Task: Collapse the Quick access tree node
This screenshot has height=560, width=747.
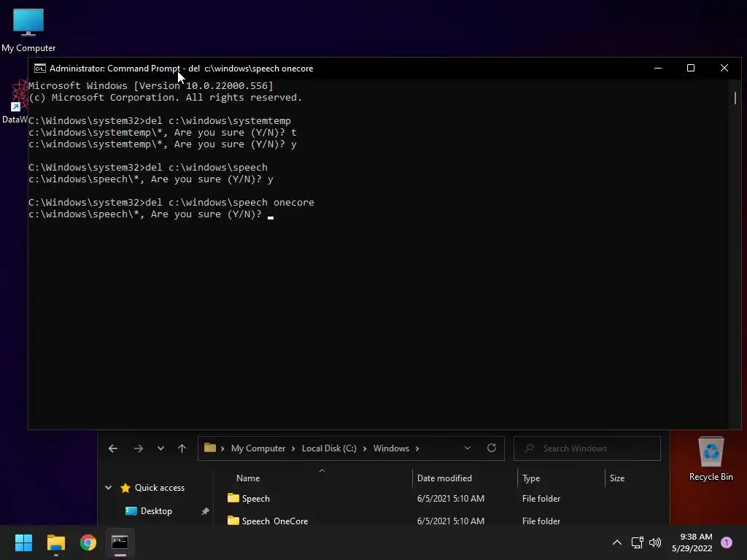Action: (x=108, y=488)
